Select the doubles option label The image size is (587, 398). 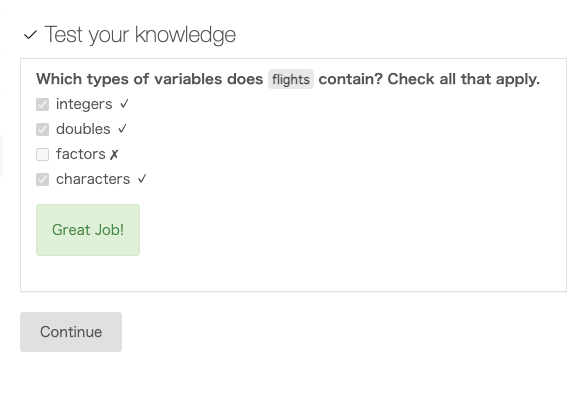click(x=83, y=129)
